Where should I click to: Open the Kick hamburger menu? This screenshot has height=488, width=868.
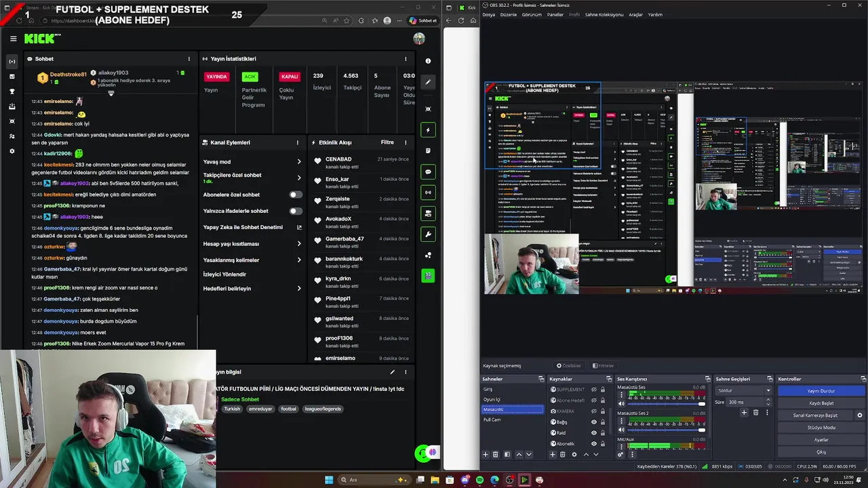point(13,39)
